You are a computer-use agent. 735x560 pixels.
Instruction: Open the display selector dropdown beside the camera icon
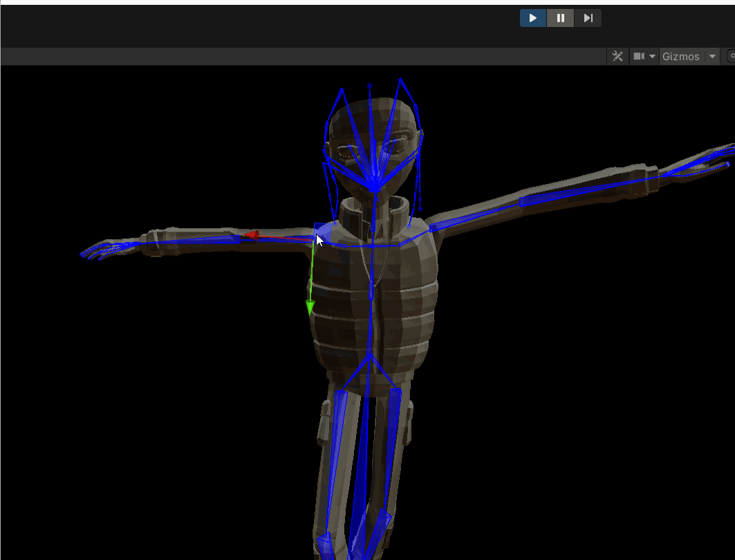coord(653,56)
